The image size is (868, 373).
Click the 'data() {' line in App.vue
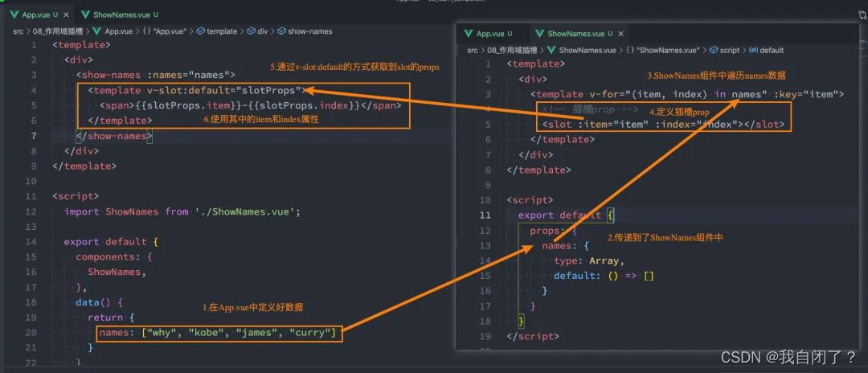point(99,302)
